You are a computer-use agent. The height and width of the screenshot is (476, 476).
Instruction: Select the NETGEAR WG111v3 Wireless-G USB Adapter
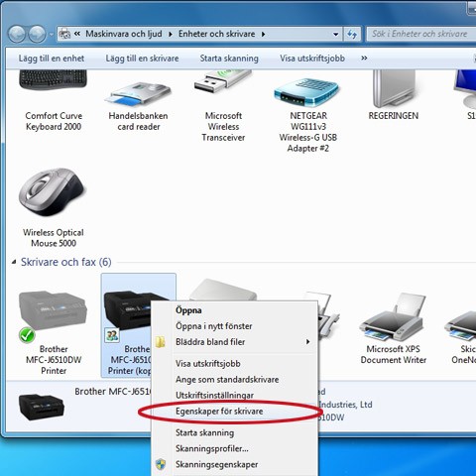pyautogui.click(x=308, y=114)
